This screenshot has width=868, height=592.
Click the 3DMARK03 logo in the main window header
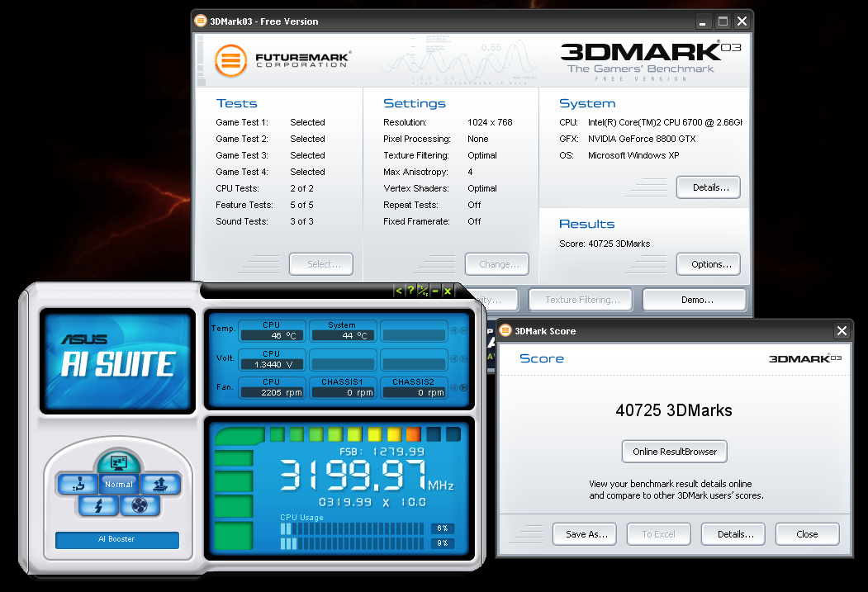[651, 60]
